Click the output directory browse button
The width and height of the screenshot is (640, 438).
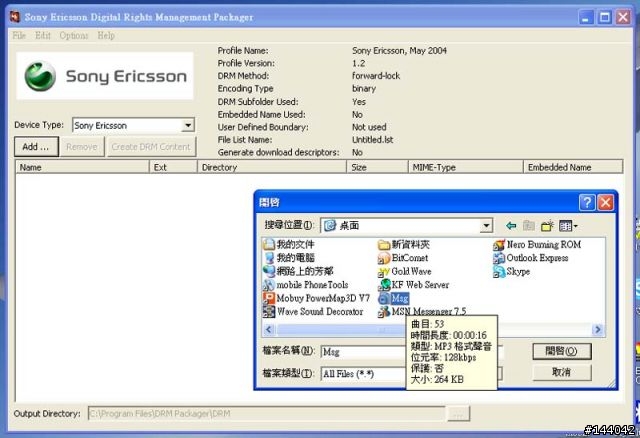[458, 414]
